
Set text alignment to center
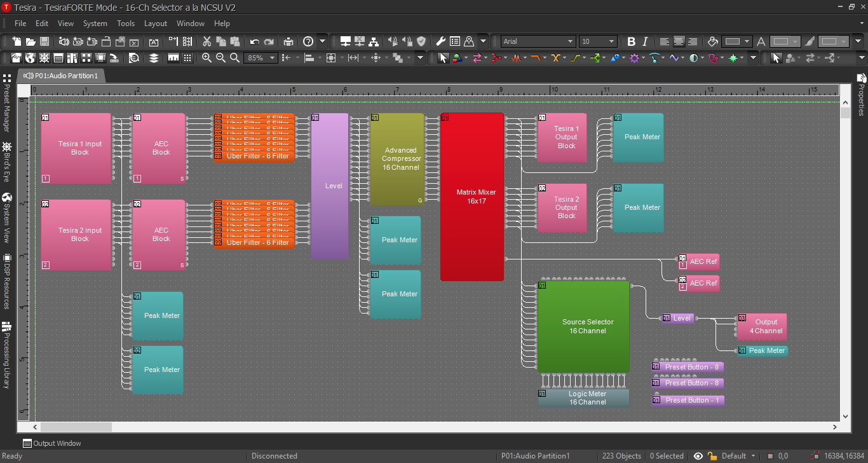pos(679,41)
